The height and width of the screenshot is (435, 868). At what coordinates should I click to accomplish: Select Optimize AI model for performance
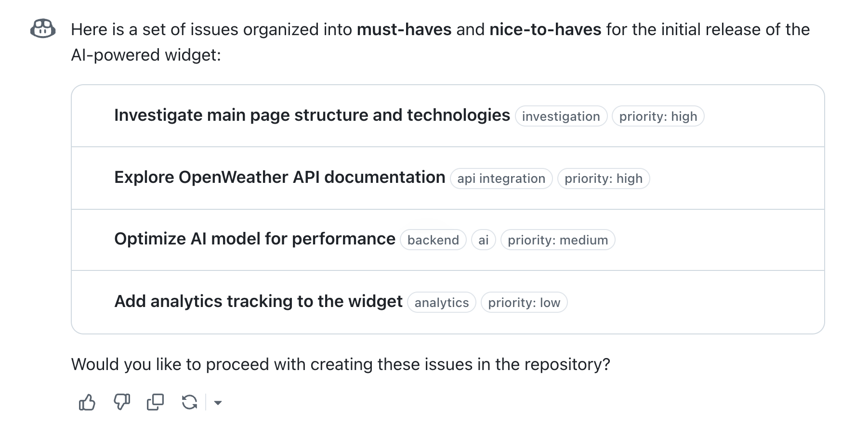[254, 239]
